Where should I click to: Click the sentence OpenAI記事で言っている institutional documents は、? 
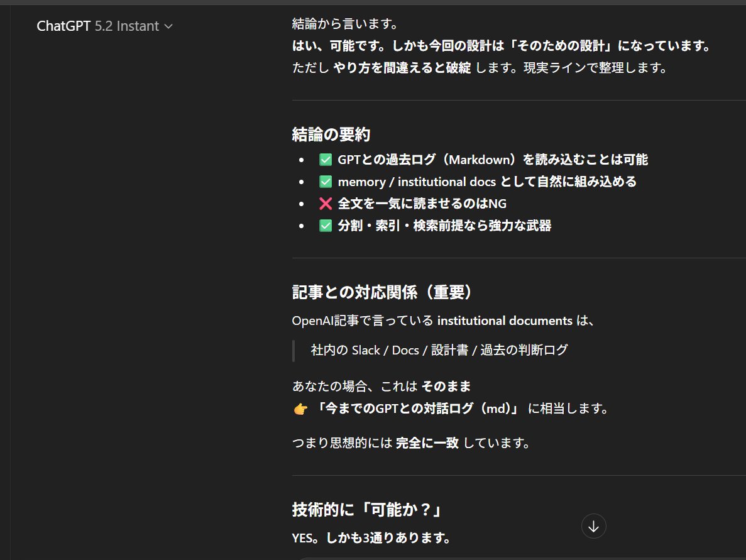[x=443, y=321]
